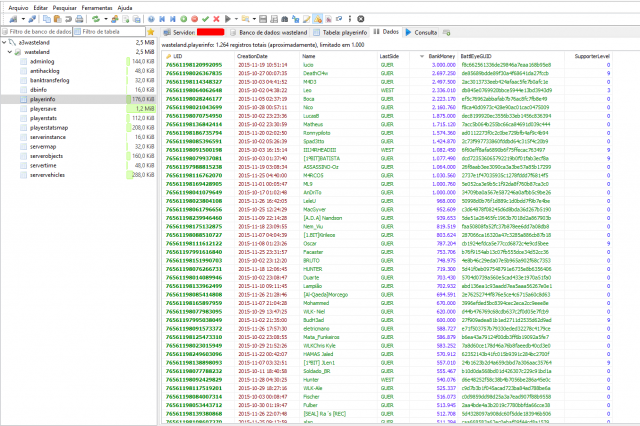Open a new query tab with the small tab icon
This screenshot has width=640, height=426.
click(447, 33)
